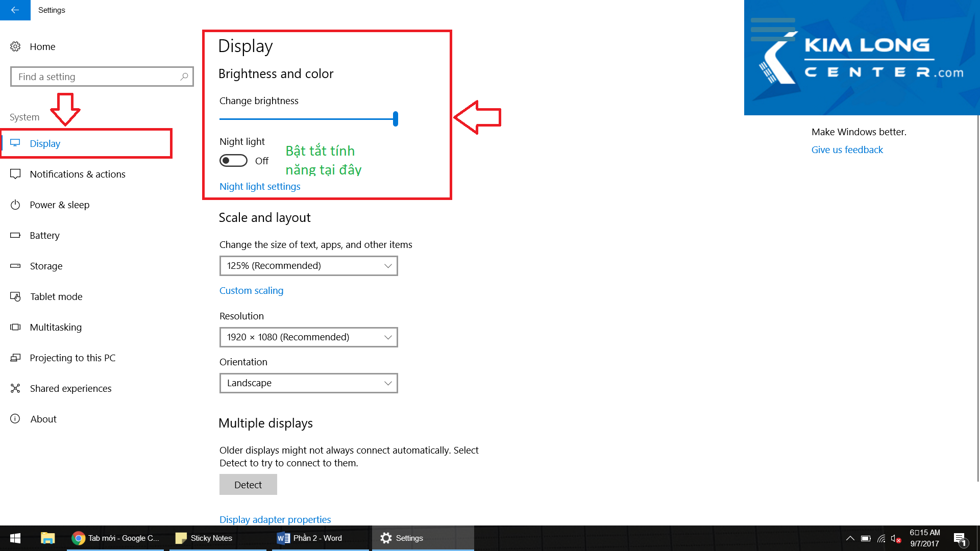Expand the text size scaling dropdown
Viewport: 980px width, 551px height.
coord(308,266)
